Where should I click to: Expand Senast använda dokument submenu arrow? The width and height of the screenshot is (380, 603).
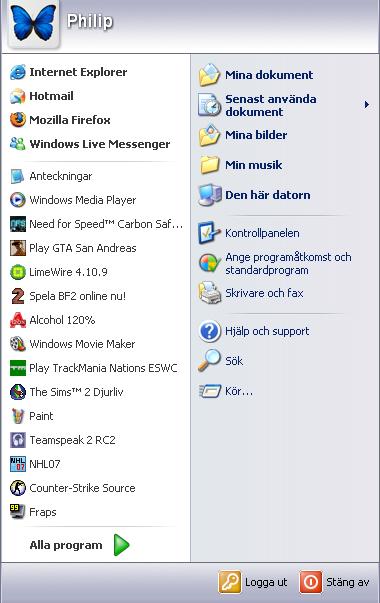[367, 105]
